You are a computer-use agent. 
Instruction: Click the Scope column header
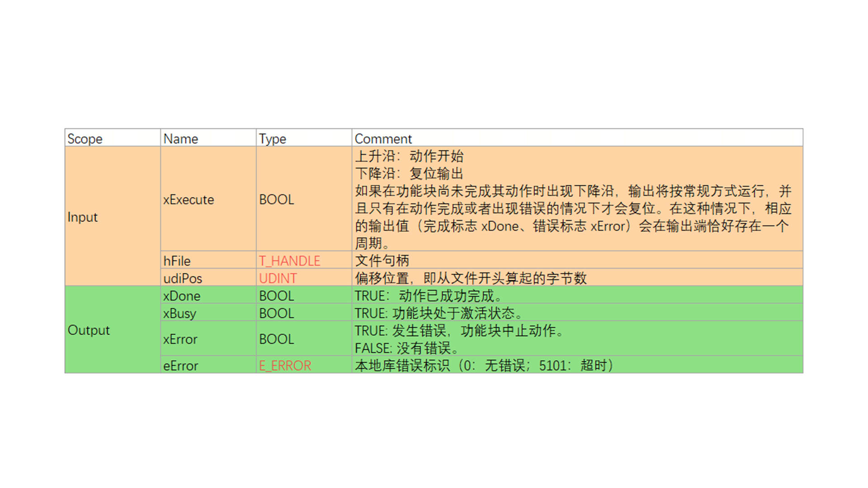tap(85, 139)
